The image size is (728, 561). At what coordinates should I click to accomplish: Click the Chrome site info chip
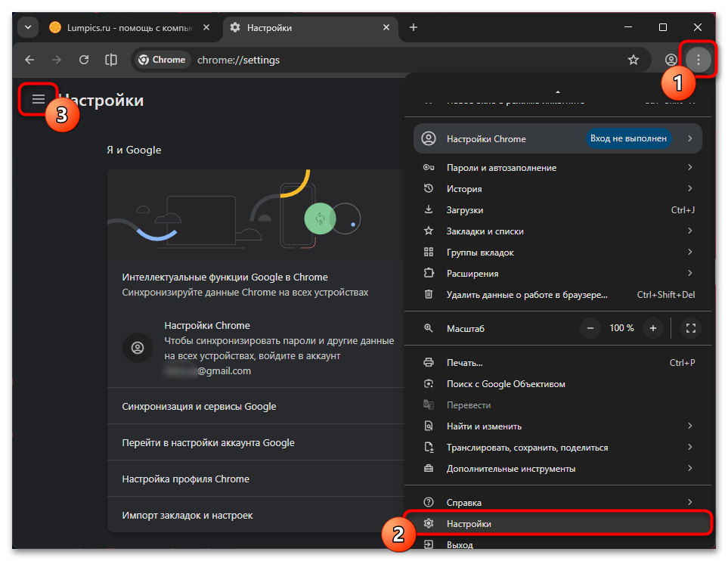coord(162,60)
